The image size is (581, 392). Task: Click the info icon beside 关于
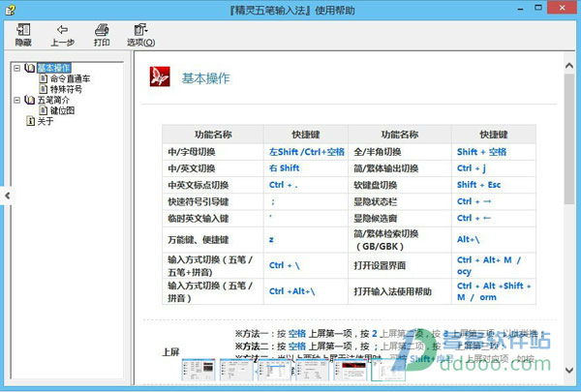pyautogui.click(x=30, y=121)
